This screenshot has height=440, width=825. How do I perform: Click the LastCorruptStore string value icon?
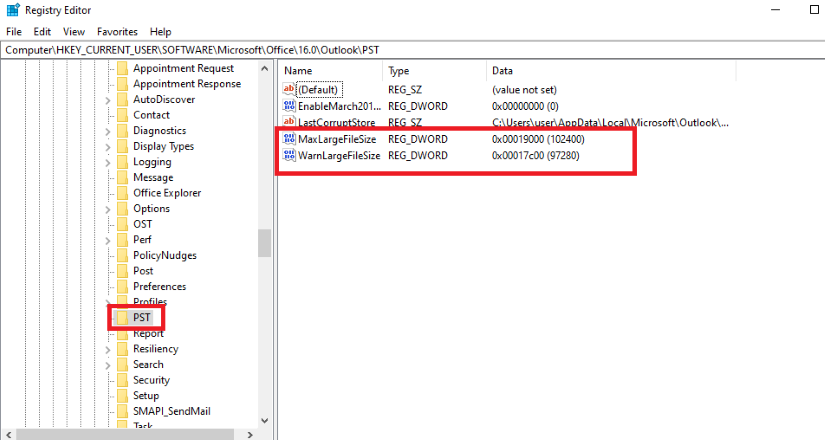click(x=289, y=122)
